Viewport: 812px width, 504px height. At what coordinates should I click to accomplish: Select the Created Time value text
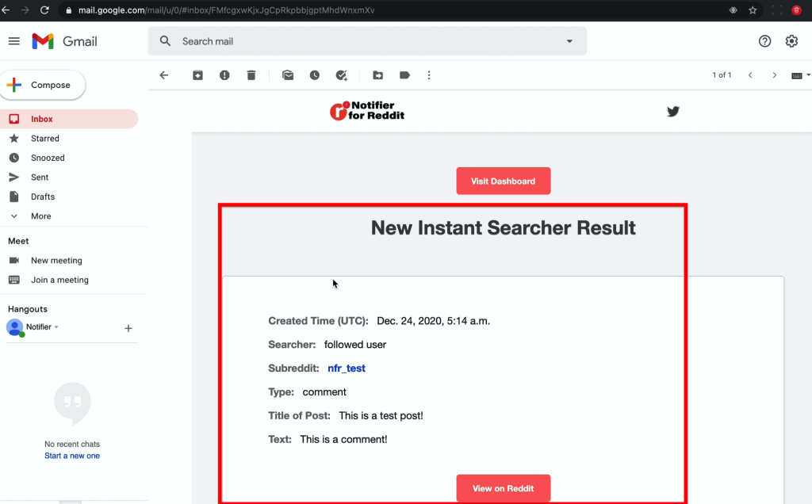coord(434,321)
